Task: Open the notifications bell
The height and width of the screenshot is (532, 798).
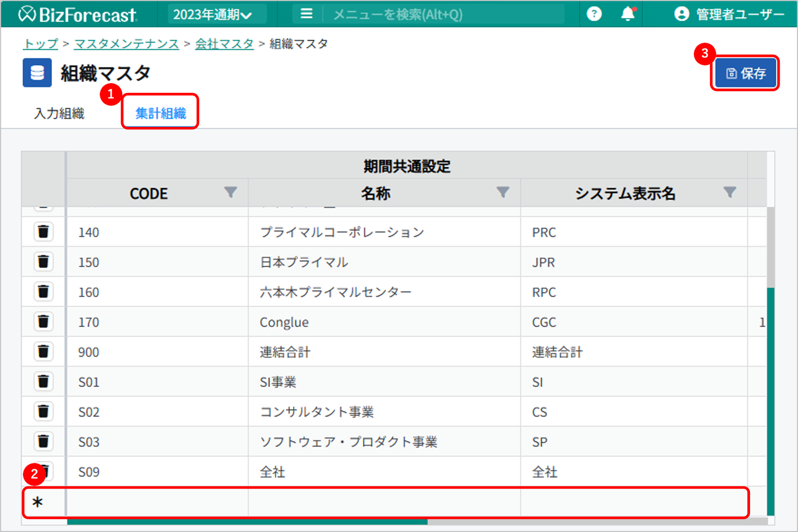Action: coord(627,14)
